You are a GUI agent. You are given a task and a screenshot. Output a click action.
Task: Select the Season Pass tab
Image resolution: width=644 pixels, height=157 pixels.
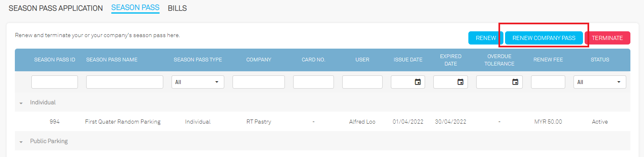tap(135, 8)
